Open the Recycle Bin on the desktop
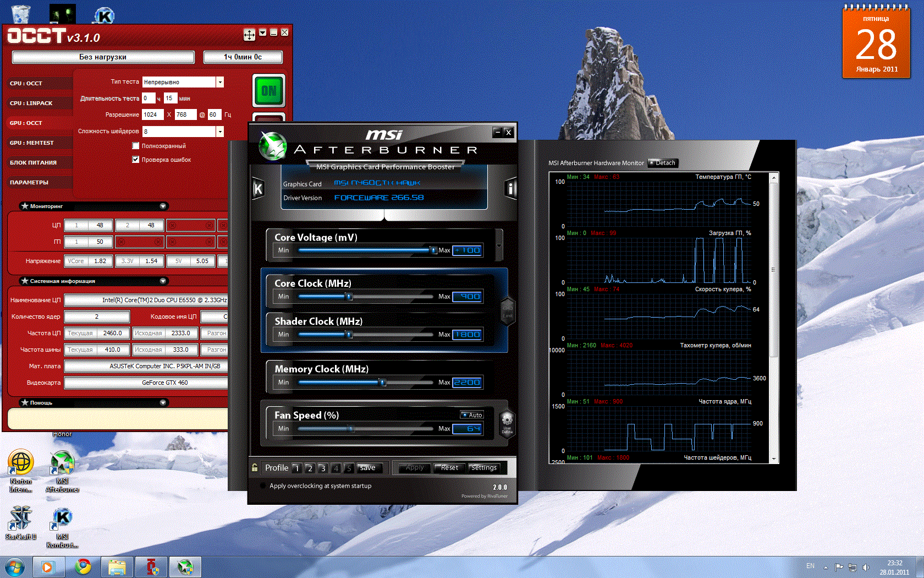The width and height of the screenshot is (924, 578). pos(20,13)
